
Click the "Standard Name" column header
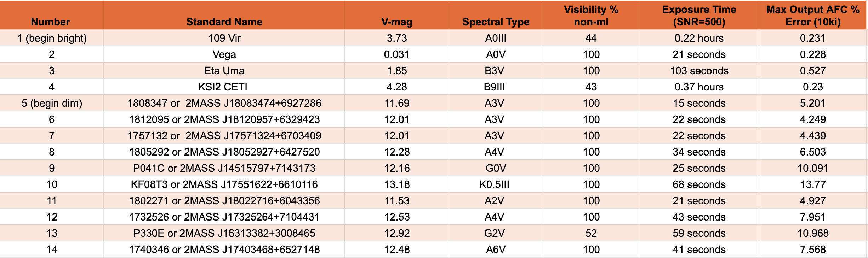point(224,22)
